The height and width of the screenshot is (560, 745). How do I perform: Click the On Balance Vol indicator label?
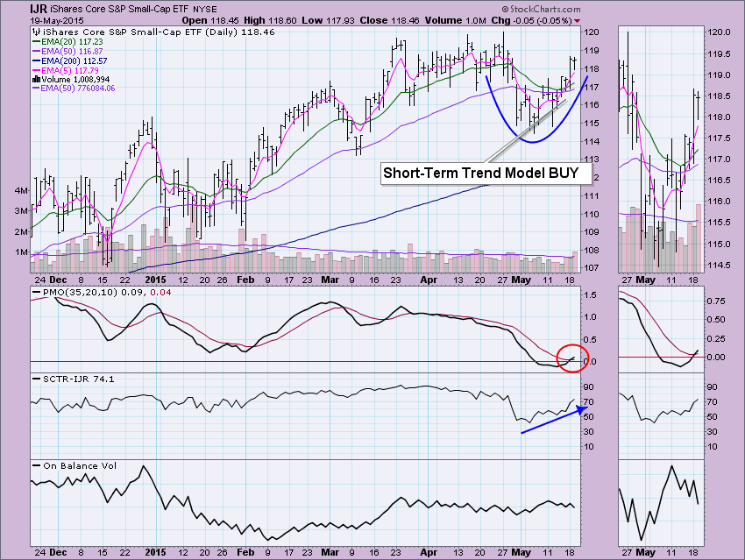click(74, 466)
